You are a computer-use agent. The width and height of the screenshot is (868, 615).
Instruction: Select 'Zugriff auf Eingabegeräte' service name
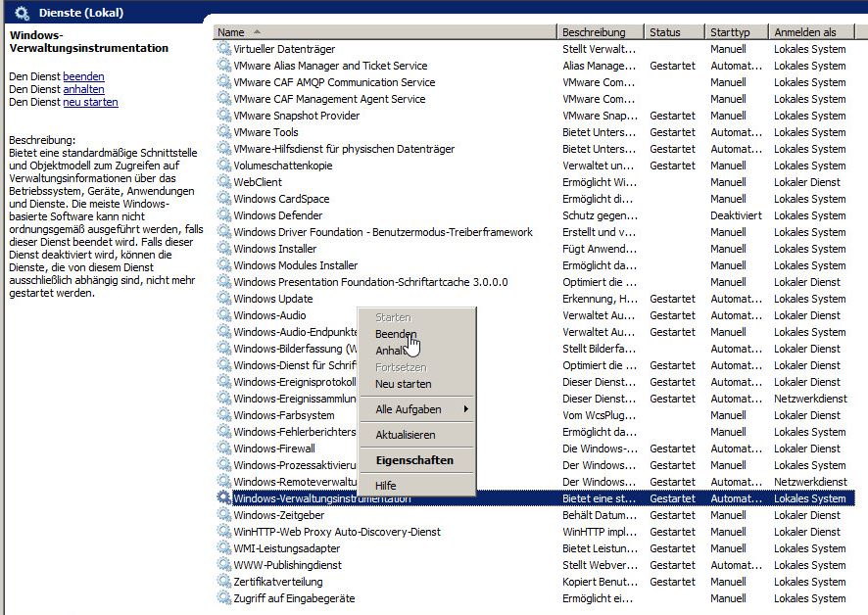[x=294, y=597]
